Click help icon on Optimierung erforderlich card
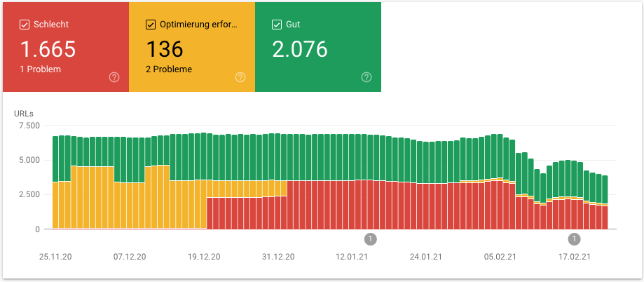Screen dimensions: 644x282 pyautogui.click(x=240, y=77)
